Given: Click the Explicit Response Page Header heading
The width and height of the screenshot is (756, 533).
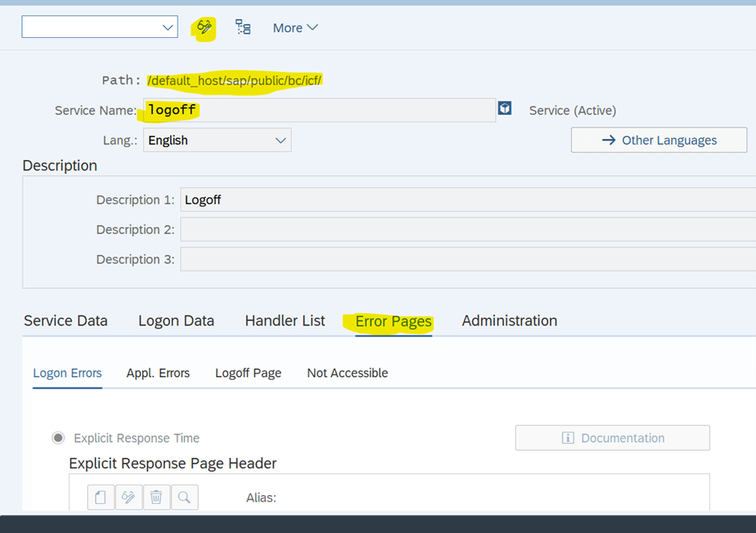Looking at the screenshot, I should (x=173, y=464).
